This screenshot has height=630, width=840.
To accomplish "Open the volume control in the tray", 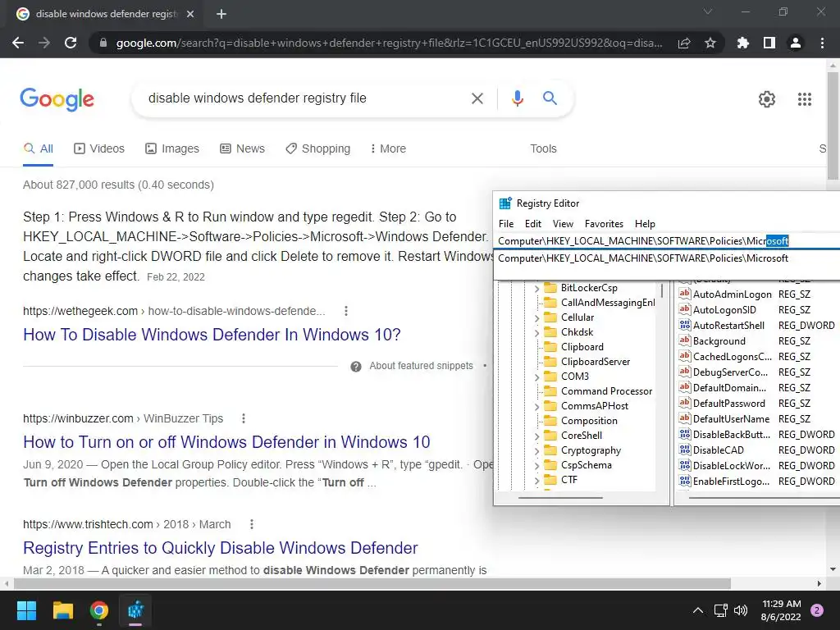I will pos(741,610).
